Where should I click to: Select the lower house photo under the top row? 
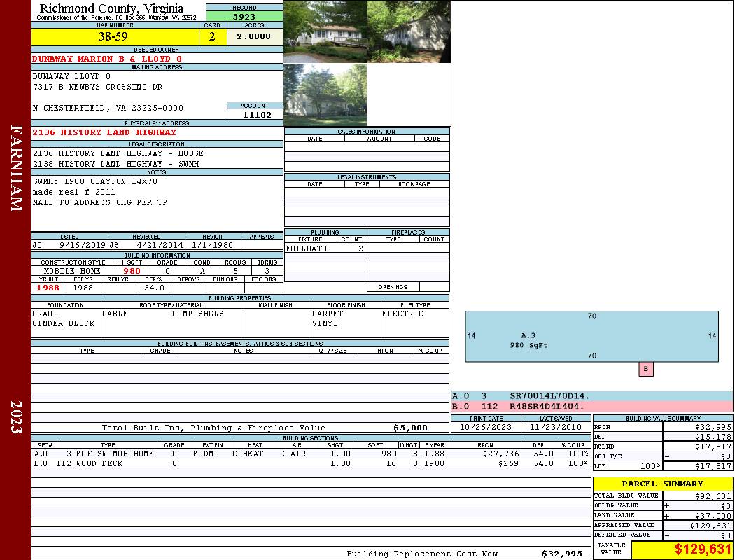click(x=325, y=95)
